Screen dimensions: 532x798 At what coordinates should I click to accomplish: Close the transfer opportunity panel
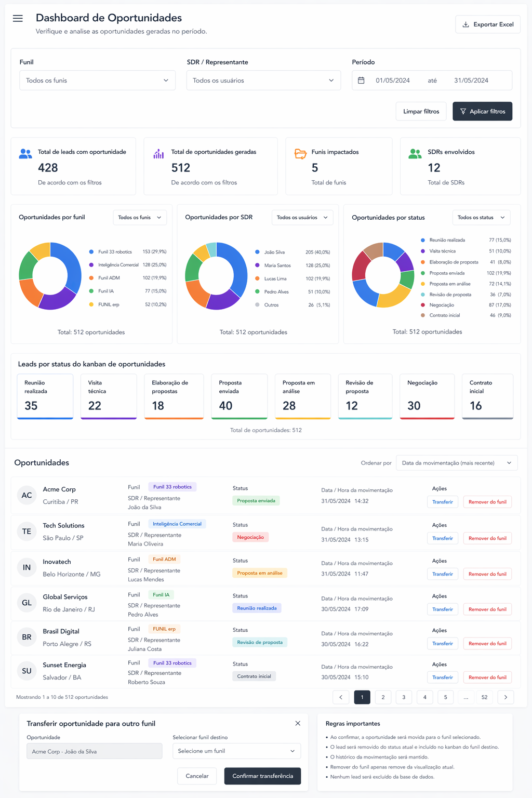pyautogui.click(x=298, y=723)
